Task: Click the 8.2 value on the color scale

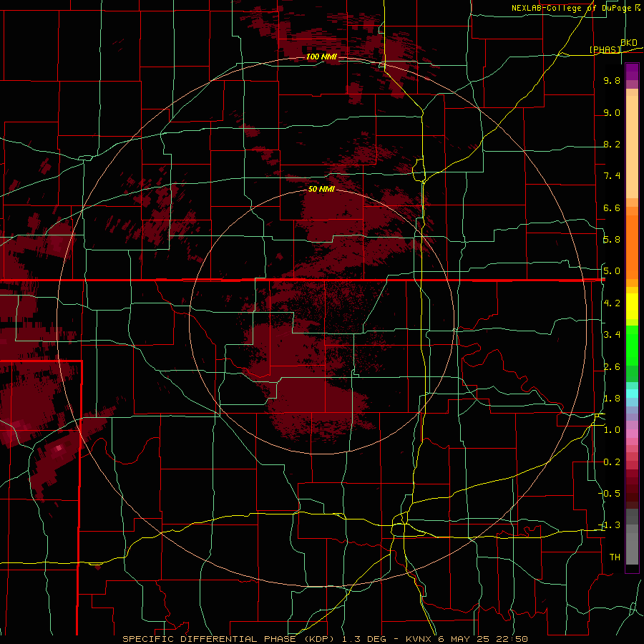Action: coord(612,144)
